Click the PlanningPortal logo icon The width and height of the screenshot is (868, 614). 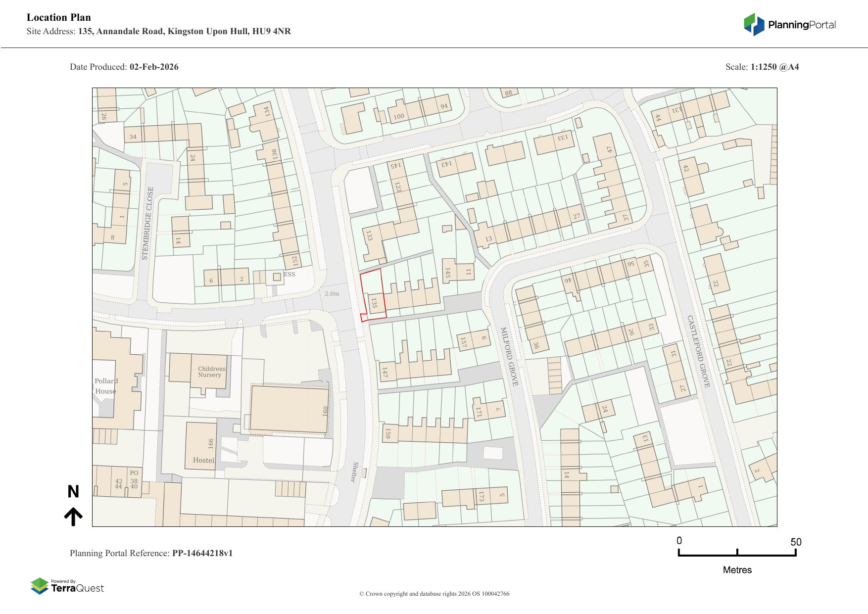pos(754,24)
